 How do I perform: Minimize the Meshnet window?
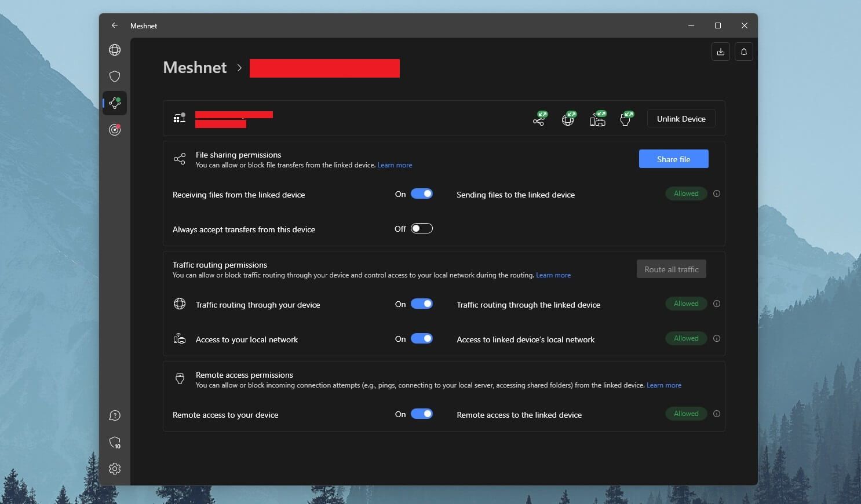(x=691, y=25)
